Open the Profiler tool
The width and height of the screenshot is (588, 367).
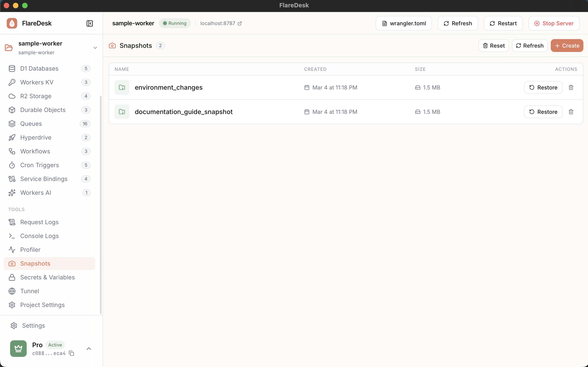30,249
